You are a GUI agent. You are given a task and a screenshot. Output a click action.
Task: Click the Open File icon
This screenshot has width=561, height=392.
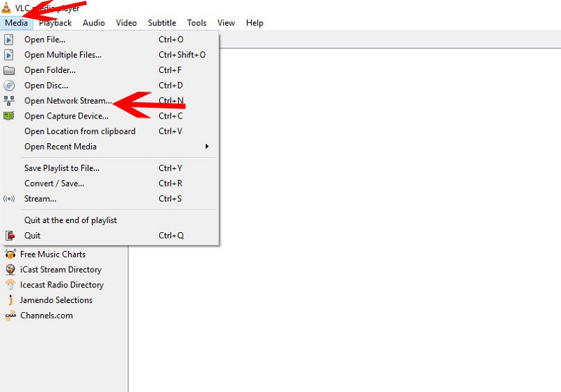(9, 39)
